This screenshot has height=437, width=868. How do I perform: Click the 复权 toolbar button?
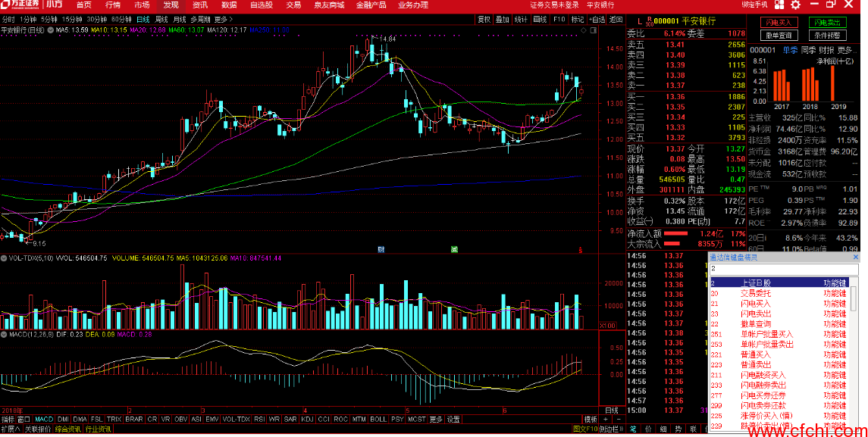tap(484, 20)
